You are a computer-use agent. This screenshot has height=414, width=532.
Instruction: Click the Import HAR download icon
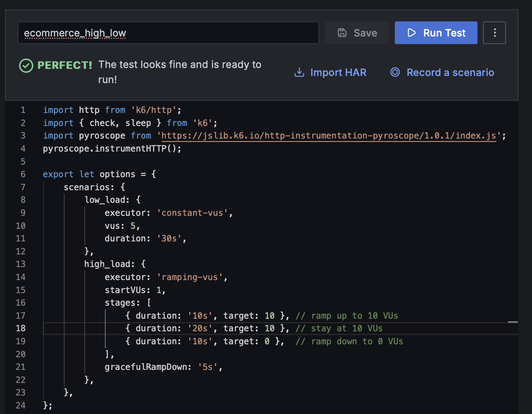click(299, 72)
